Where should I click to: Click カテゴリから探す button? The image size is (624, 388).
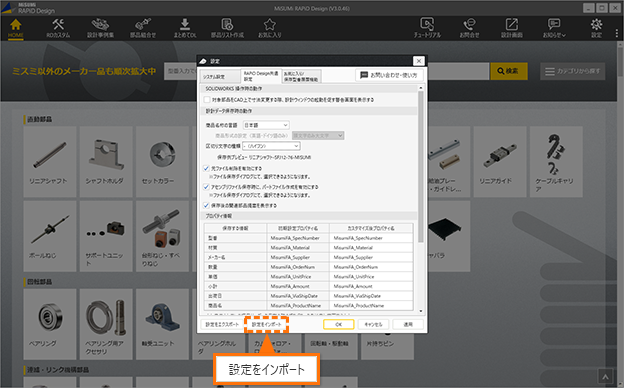pyautogui.click(x=573, y=71)
